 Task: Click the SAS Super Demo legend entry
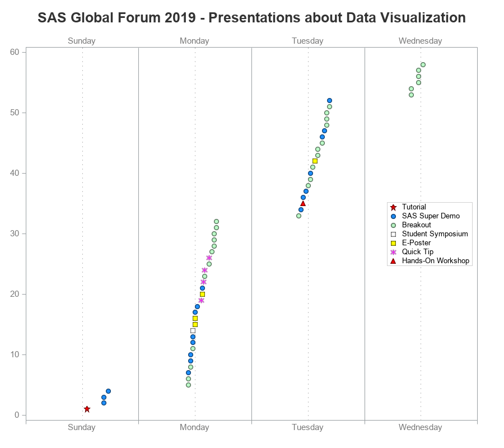pos(425,216)
